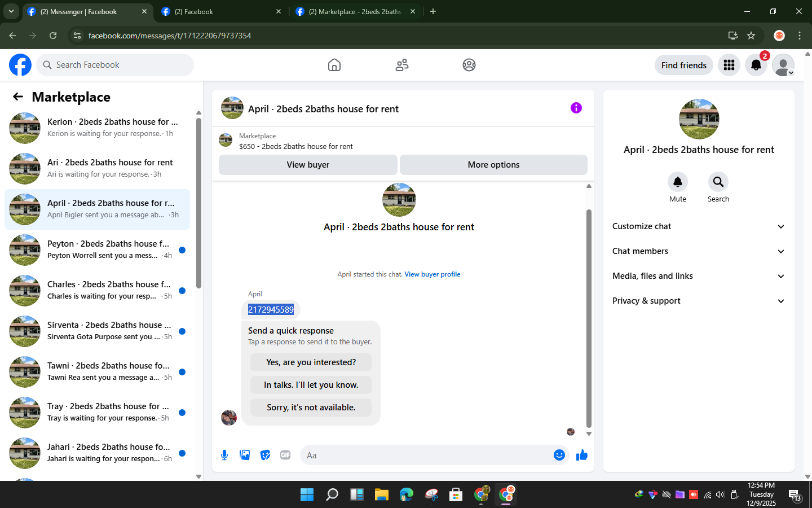Expand Customize chat section
The height and width of the screenshot is (508, 812).
699,226
